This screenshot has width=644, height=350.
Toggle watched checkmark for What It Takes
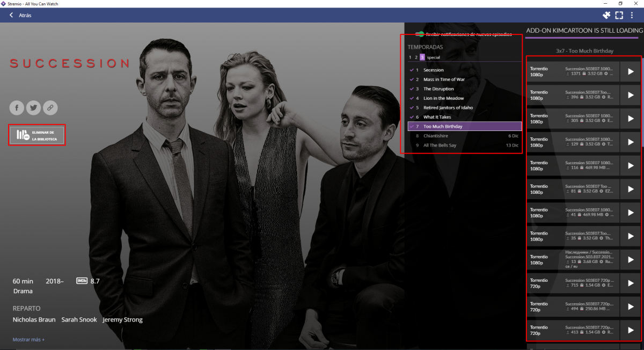tap(412, 117)
